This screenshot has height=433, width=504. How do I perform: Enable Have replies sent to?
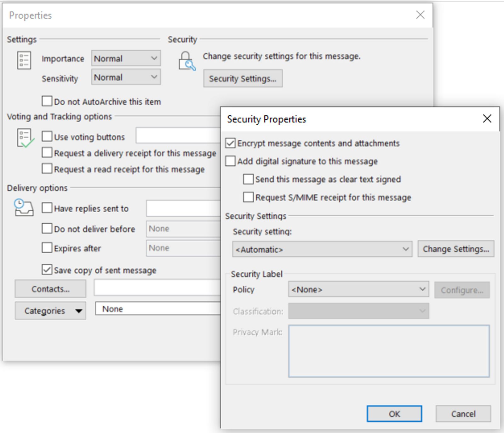[x=47, y=208]
